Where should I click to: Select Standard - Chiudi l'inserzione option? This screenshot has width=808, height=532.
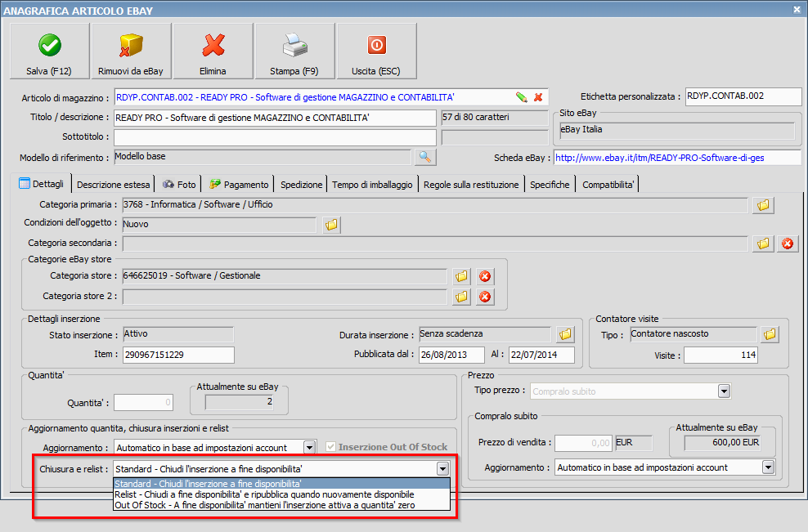tap(281, 484)
